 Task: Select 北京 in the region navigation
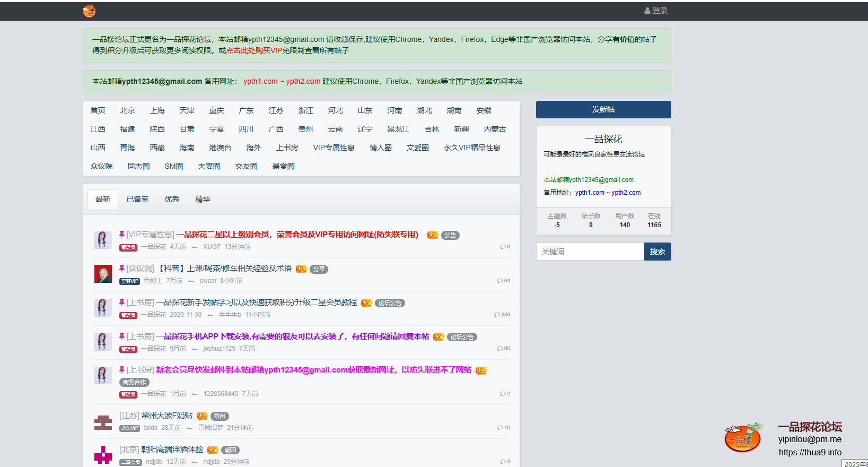pos(127,110)
